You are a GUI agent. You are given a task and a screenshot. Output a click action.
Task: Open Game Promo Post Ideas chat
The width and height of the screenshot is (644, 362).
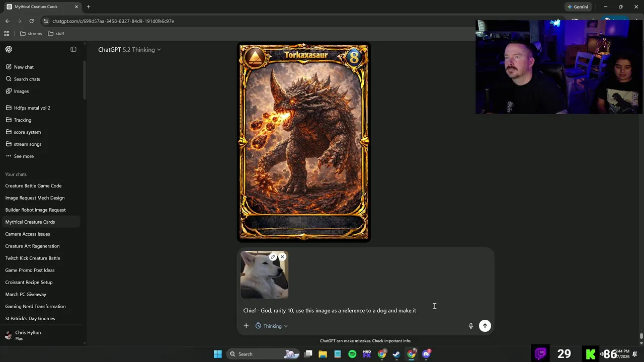tap(30, 270)
